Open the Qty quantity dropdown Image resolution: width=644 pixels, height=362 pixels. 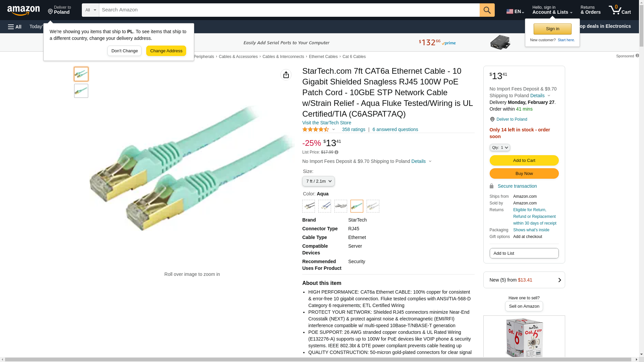(x=499, y=147)
